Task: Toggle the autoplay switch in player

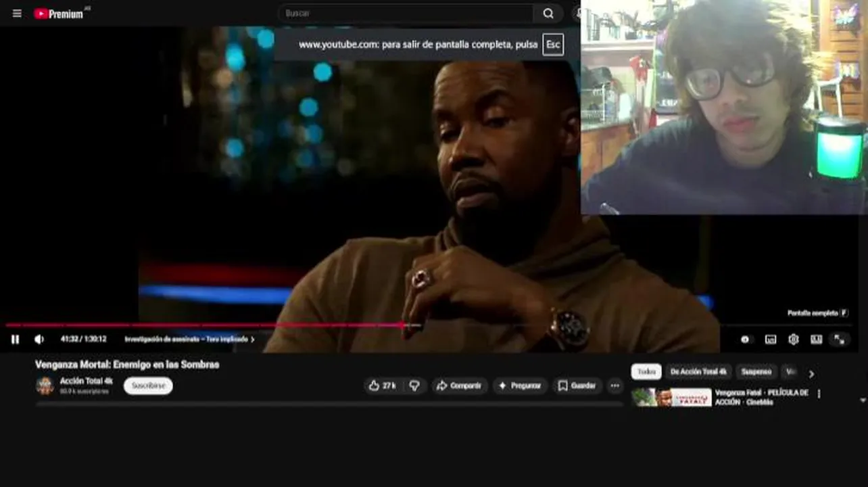Action: (745, 340)
